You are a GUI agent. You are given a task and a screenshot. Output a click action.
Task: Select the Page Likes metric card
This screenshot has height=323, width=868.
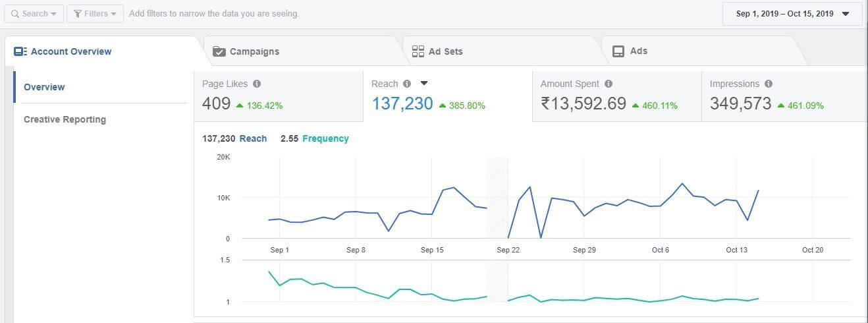[279, 96]
